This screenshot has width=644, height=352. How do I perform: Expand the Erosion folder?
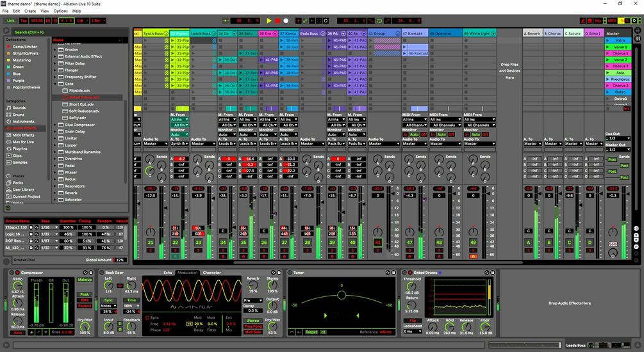click(x=55, y=50)
